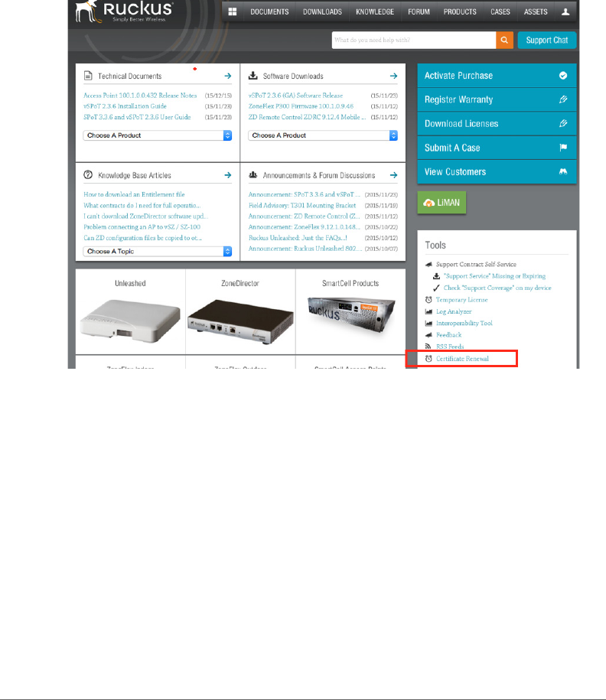Screen dimensions: 606x700
Task: Open Choose A Product dropdown under Technical Documents
Action: (x=158, y=135)
